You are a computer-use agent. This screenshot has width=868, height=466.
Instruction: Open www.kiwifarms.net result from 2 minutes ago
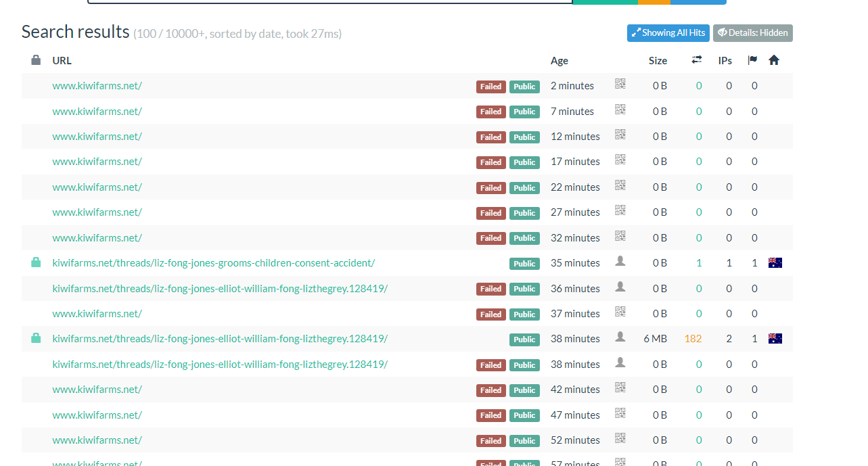click(x=97, y=86)
